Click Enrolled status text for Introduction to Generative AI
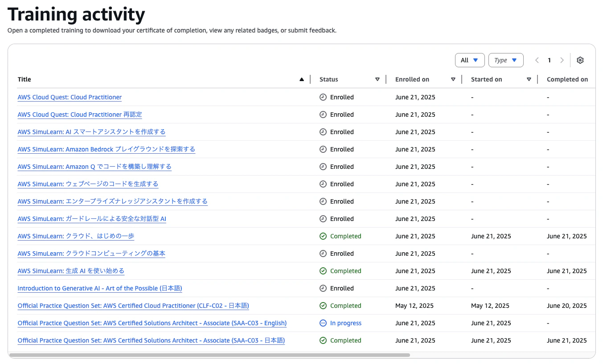The height and width of the screenshot is (364, 607). point(342,288)
